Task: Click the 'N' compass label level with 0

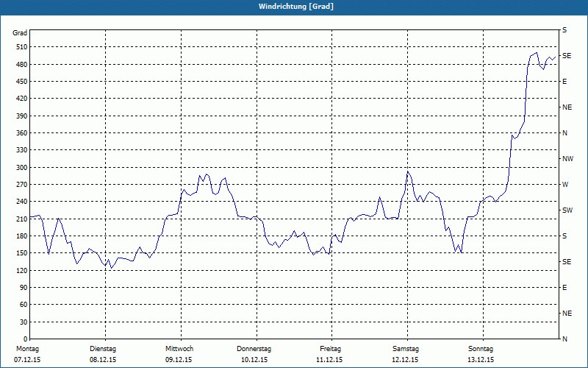Action: click(564, 339)
